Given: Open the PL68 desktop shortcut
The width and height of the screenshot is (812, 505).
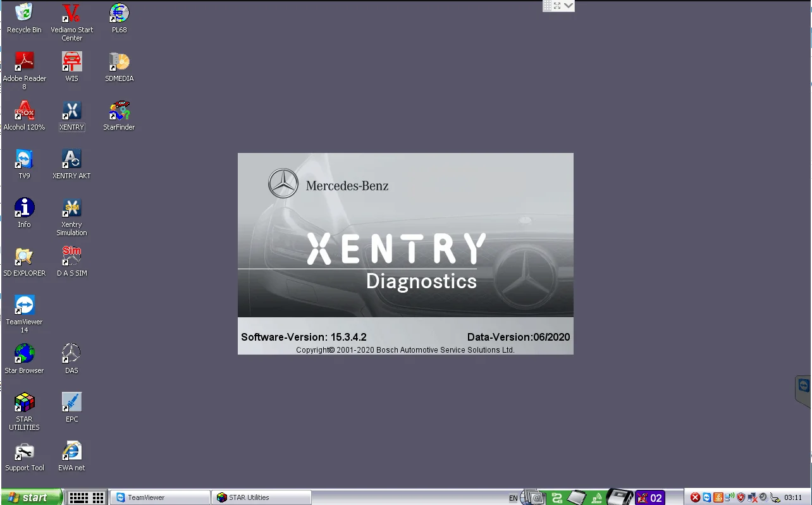Looking at the screenshot, I should [x=119, y=18].
